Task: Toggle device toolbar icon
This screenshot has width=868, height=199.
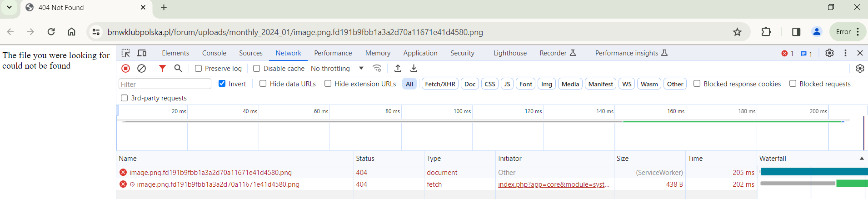Action: [142, 53]
